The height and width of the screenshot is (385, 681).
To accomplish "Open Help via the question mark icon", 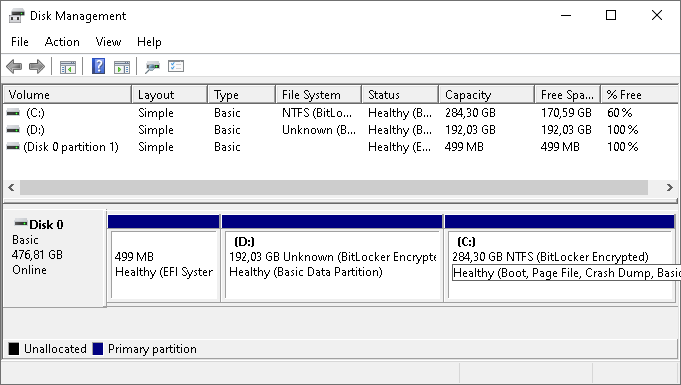I will (99, 66).
